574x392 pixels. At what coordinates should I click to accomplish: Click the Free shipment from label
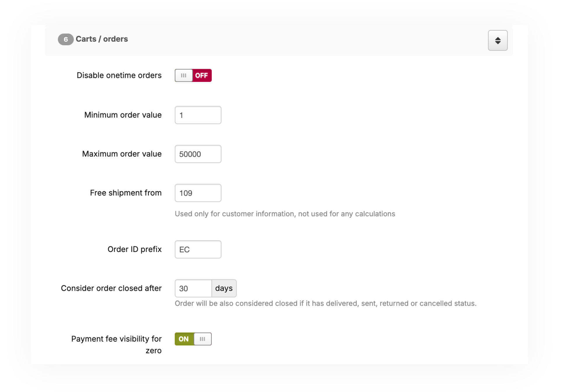pyautogui.click(x=125, y=192)
